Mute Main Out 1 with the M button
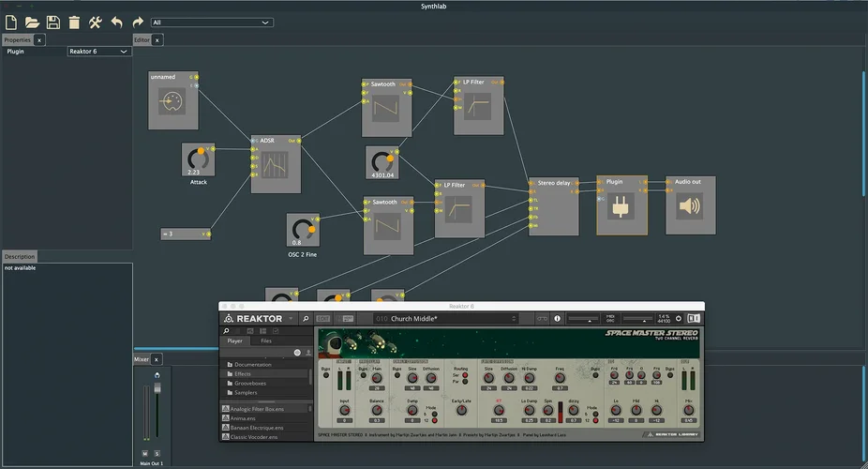 click(x=145, y=453)
